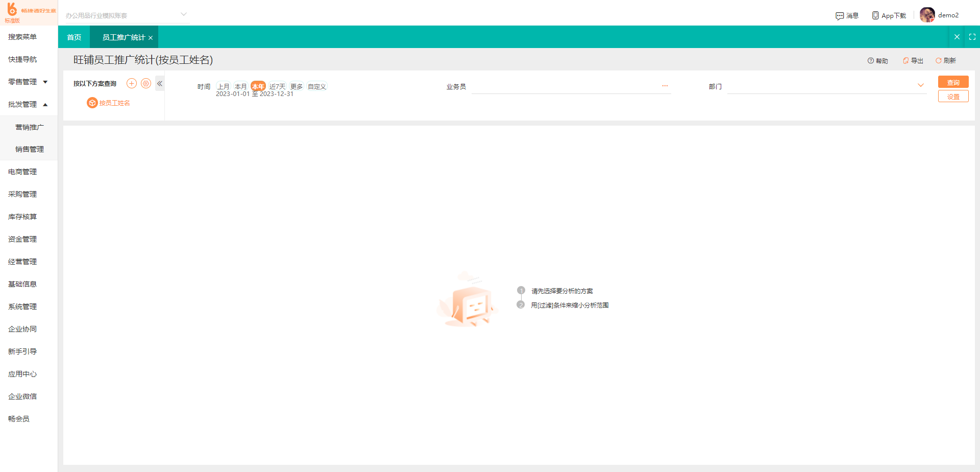The width and height of the screenshot is (980, 472).
Task: Select the 本月 time filter
Action: (241, 86)
